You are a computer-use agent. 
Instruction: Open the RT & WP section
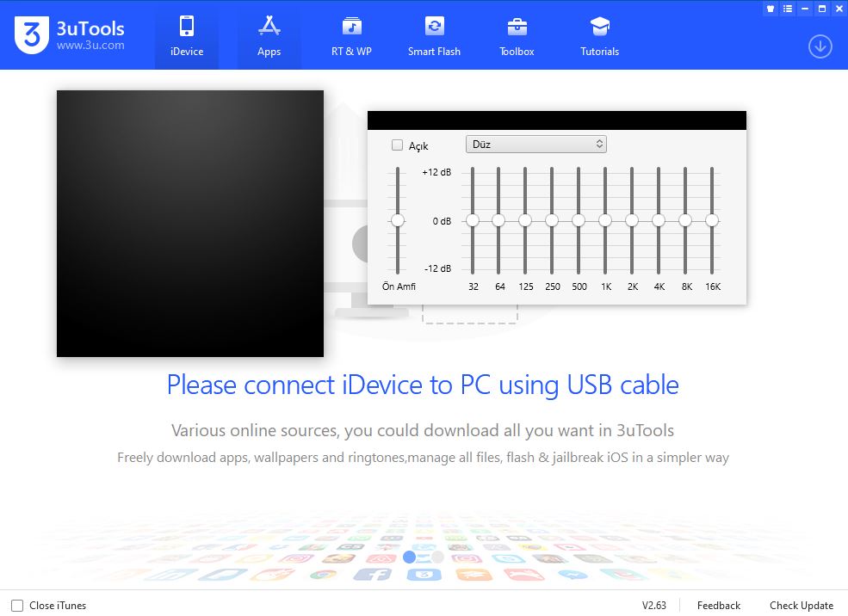coord(351,35)
